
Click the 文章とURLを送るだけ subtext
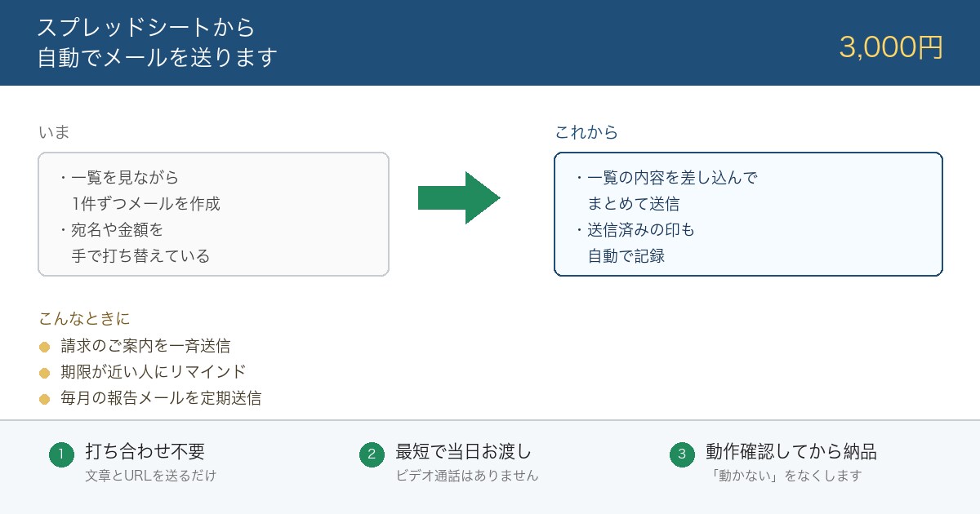[x=151, y=476]
